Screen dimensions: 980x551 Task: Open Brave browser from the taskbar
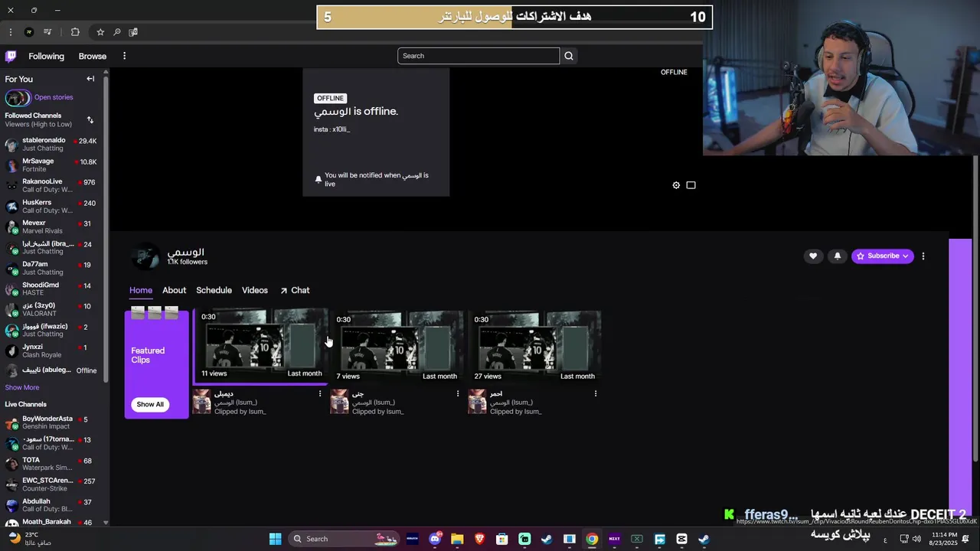[x=480, y=539]
